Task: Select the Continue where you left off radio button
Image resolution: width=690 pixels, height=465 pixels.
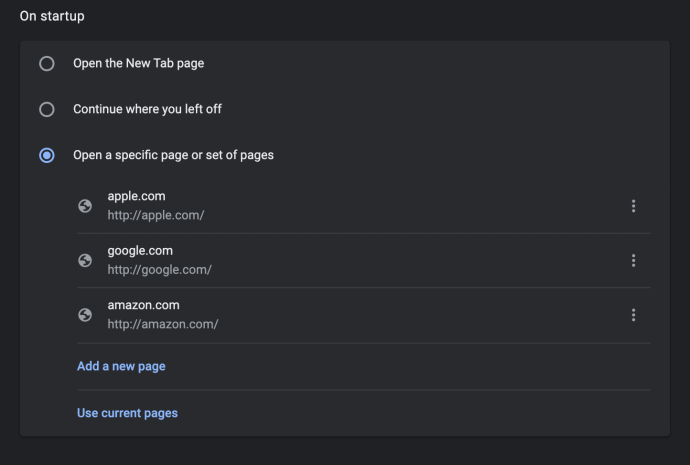Action: (x=47, y=110)
